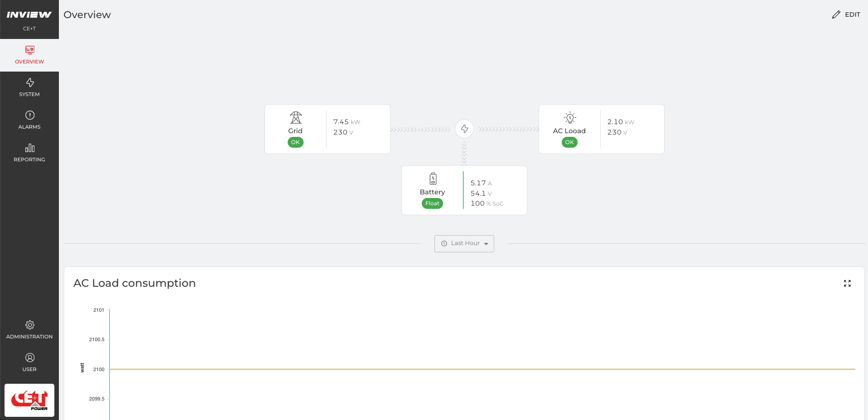Click the Battery icon in the card
868x420 pixels.
click(x=433, y=179)
